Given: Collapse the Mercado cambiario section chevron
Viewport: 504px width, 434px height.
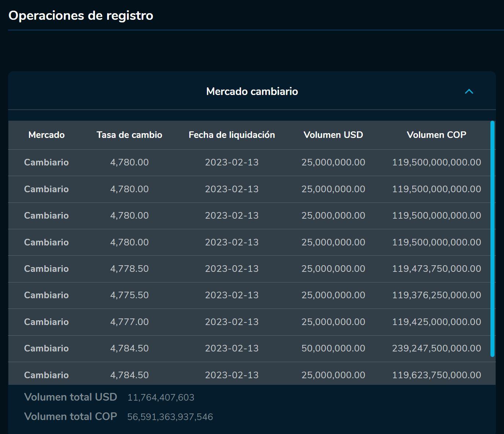Looking at the screenshot, I should click(x=469, y=92).
